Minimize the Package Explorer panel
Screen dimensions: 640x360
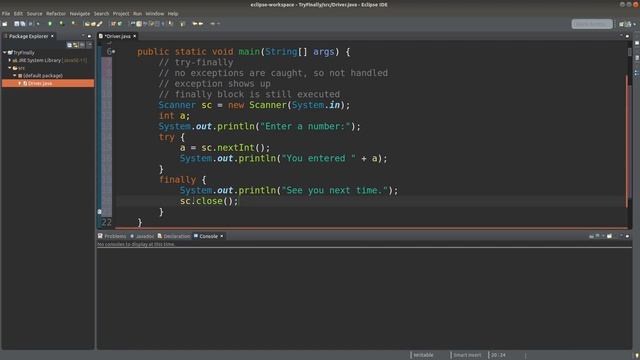[x=83, y=36]
